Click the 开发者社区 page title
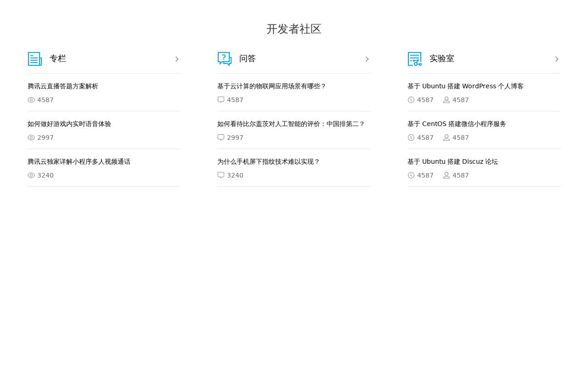 point(294,28)
